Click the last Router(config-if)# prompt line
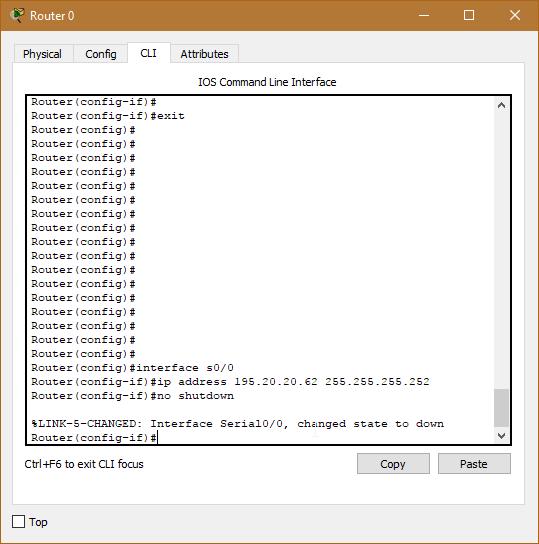The height and width of the screenshot is (544, 539). [94, 438]
